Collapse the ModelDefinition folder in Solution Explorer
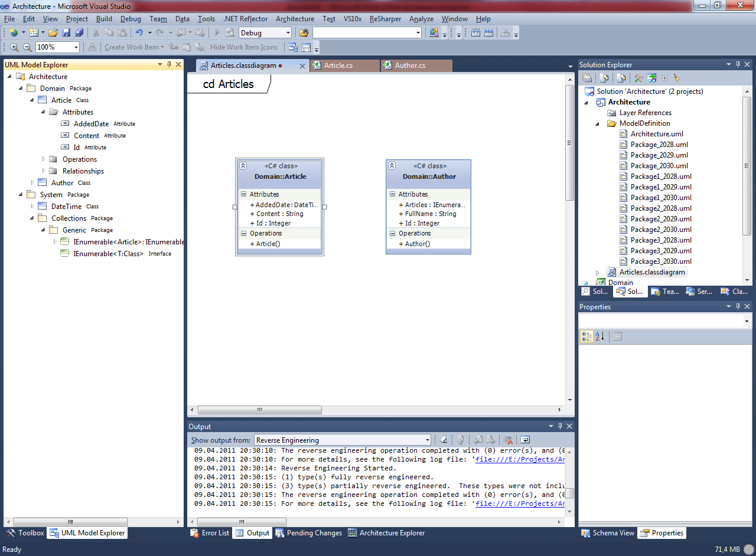This screenshot has width=756, height=556. pyautogui.click(x=597, y=123)
